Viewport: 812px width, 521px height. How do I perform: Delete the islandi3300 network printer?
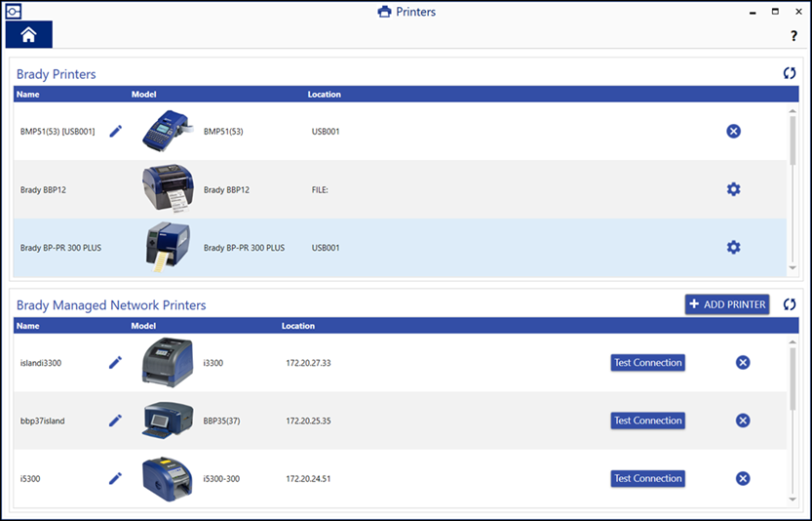(742, 362)
